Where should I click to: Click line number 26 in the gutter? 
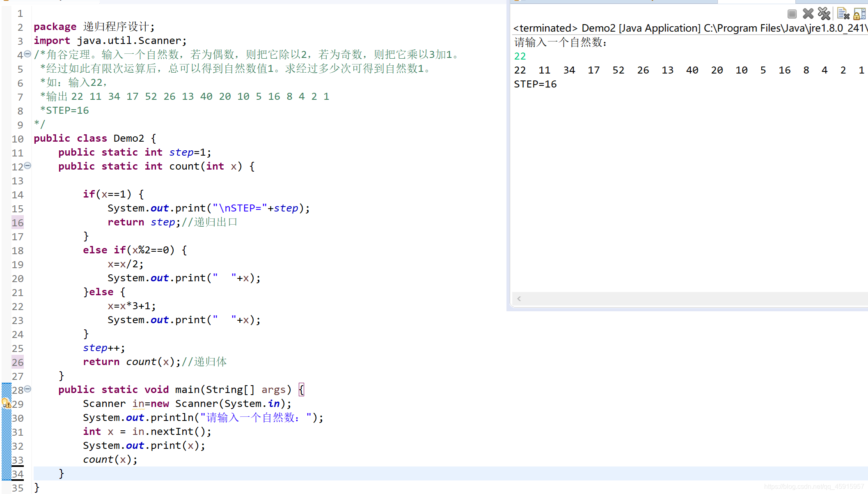[18, 363]
